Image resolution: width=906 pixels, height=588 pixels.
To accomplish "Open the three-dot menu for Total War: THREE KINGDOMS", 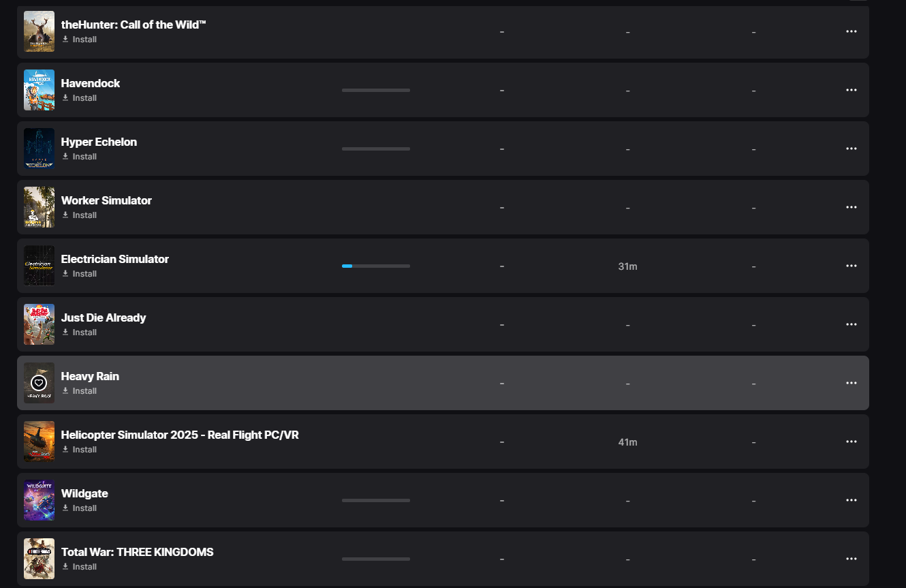I will [x=851, y=559].
